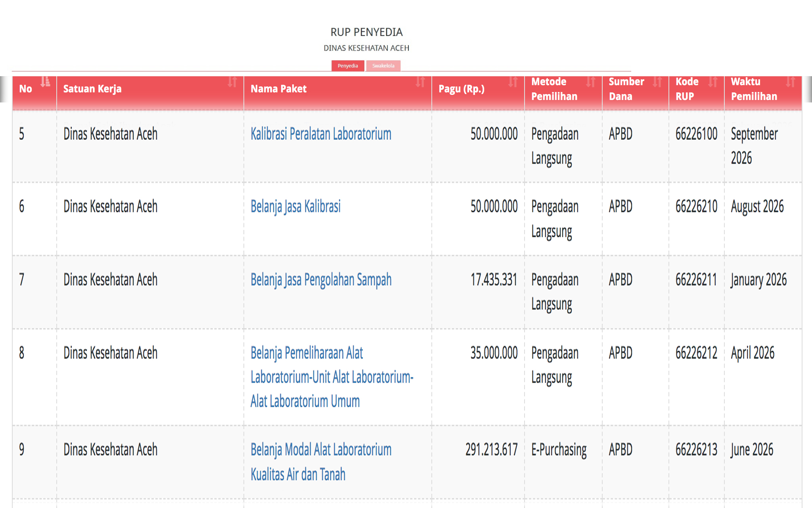
Task: Open Kalibrasi Peralatan Laboratorium package link
Action: (x=321, y=134)
